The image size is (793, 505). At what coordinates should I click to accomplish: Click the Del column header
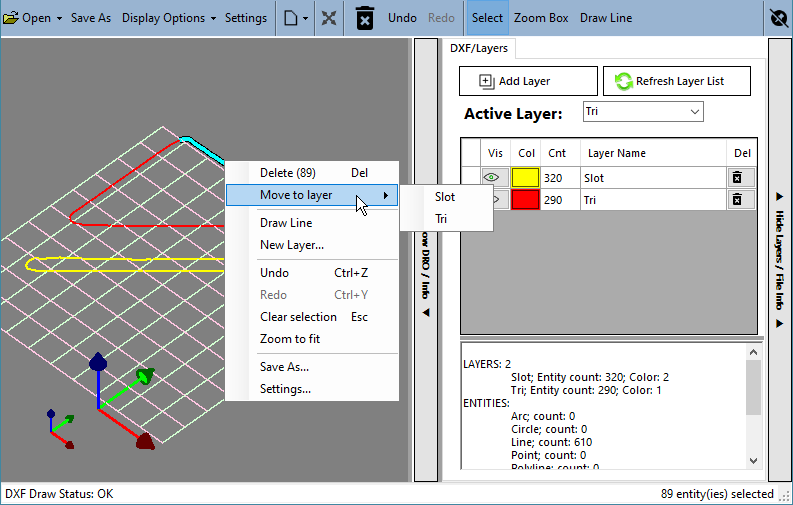coord(742,153)
